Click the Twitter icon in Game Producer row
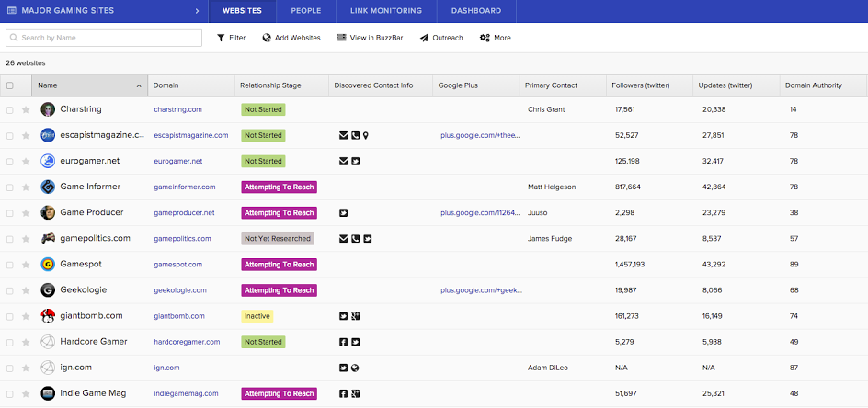The width and height of the screenshot is (868, 408). (343, 212)
